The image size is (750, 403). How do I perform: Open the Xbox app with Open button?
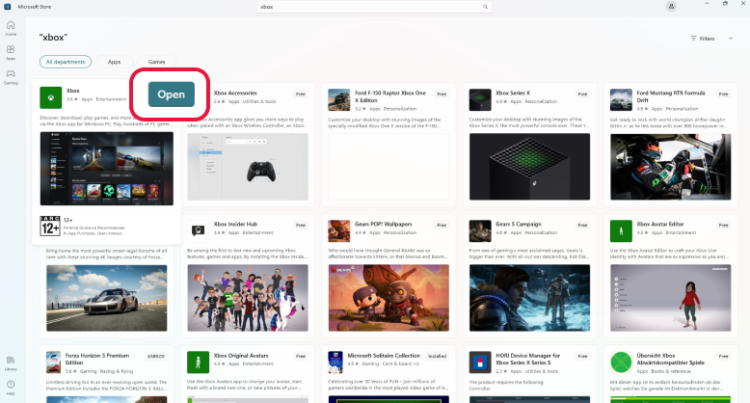tap(171, 94)
